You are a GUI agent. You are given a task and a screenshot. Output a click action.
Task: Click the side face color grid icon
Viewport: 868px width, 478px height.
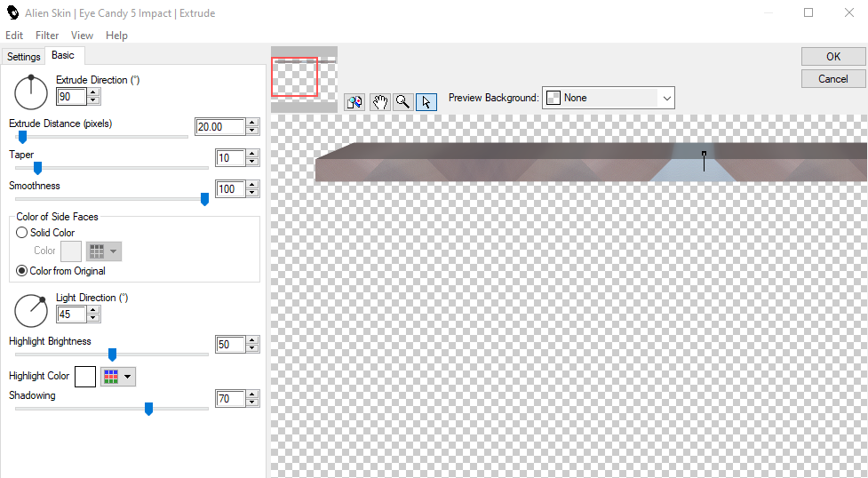pos(97,251)
